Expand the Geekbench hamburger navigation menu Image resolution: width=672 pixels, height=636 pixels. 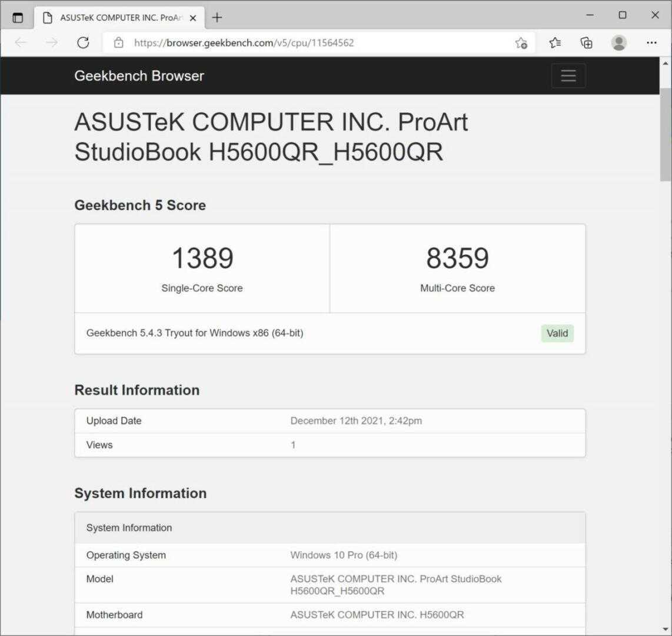pos(568,76)
